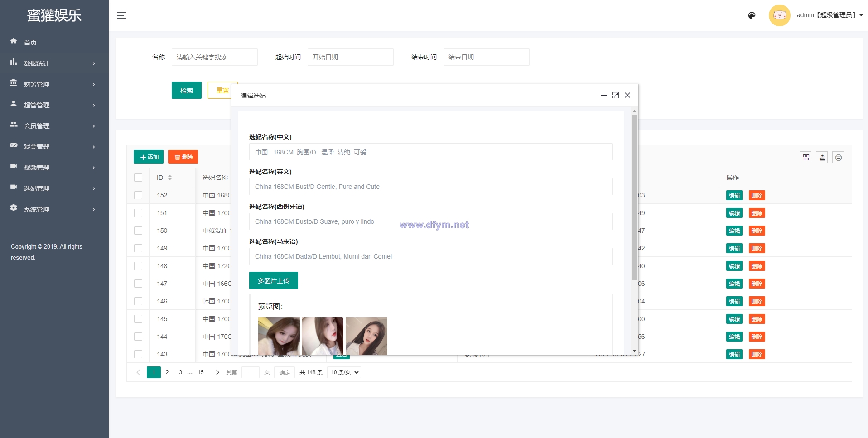
Task: Check the row with ID 149
Action: click(138, 248)
